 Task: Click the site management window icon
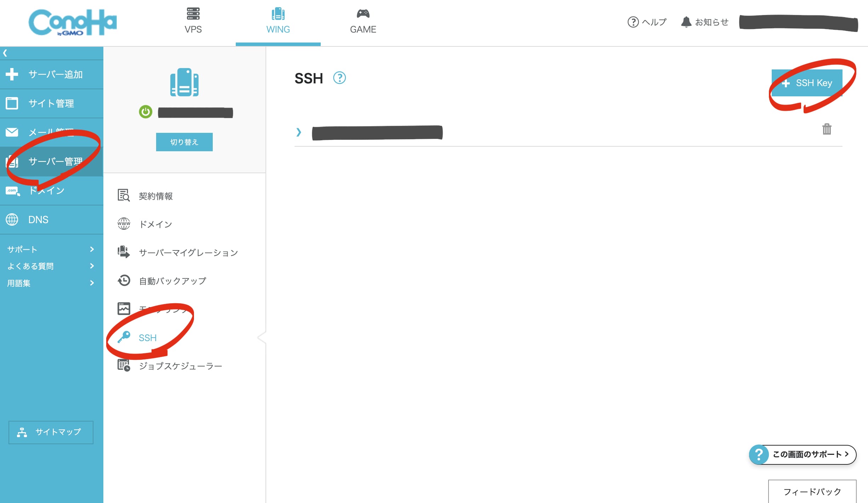click(12, 103)
